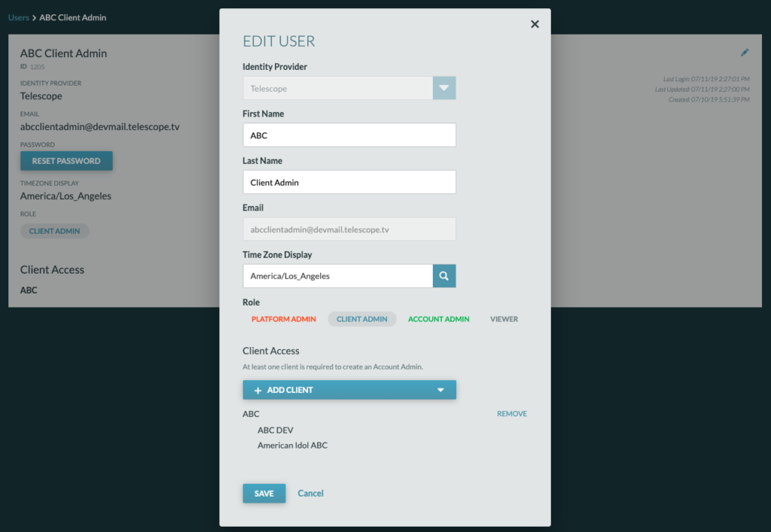The width and height of the screenshot is (771, 532).
Task: Select the Client Admin role in dialog
Action: click(361, 319)
